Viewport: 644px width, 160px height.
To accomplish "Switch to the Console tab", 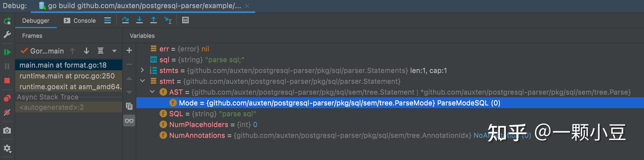I will [x=80, y=21].
